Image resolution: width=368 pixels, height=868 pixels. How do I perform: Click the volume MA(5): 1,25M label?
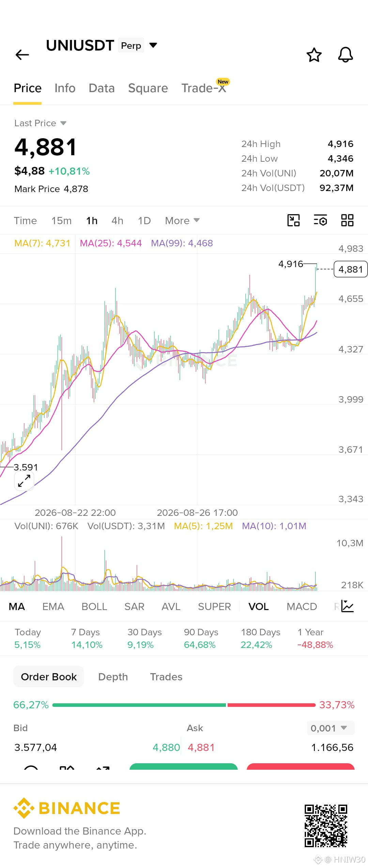[203, 526]
